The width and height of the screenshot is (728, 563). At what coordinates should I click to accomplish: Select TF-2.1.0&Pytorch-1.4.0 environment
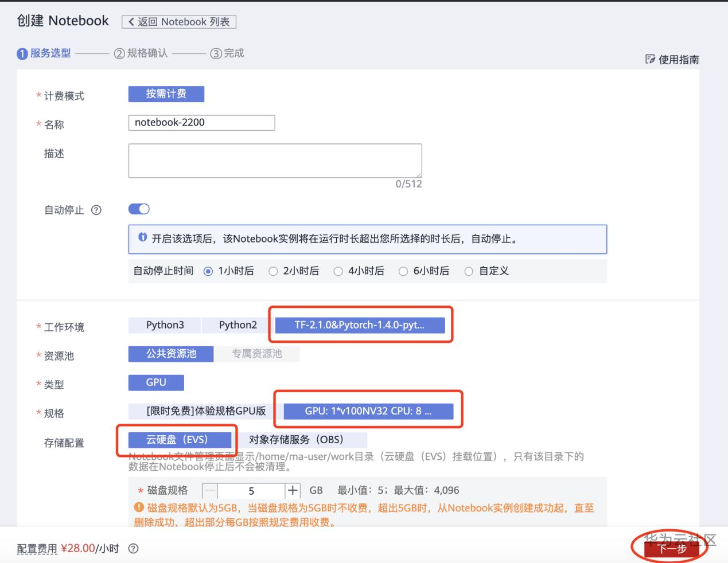point(360,325)
